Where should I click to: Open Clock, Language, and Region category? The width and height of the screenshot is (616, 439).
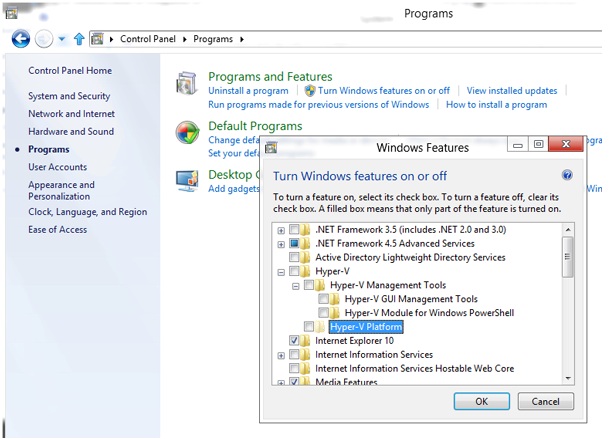[x=88, y=212]
